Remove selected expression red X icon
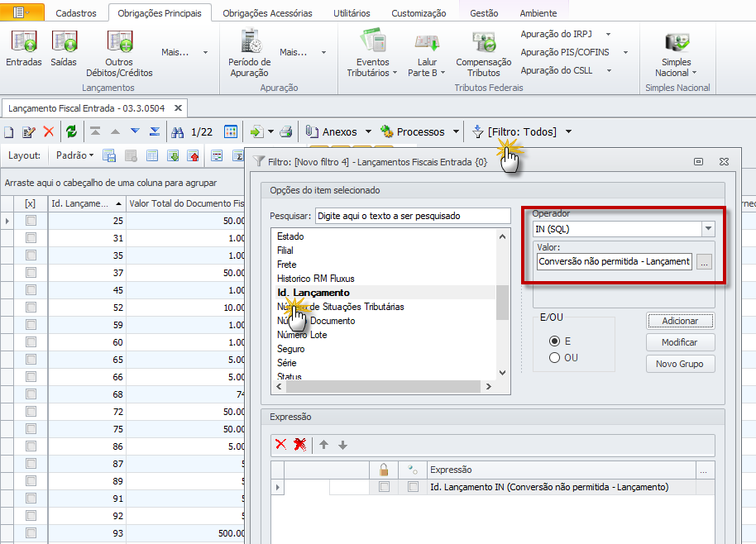This screenshot has width=756, height=544. click(x=280, y=444)
